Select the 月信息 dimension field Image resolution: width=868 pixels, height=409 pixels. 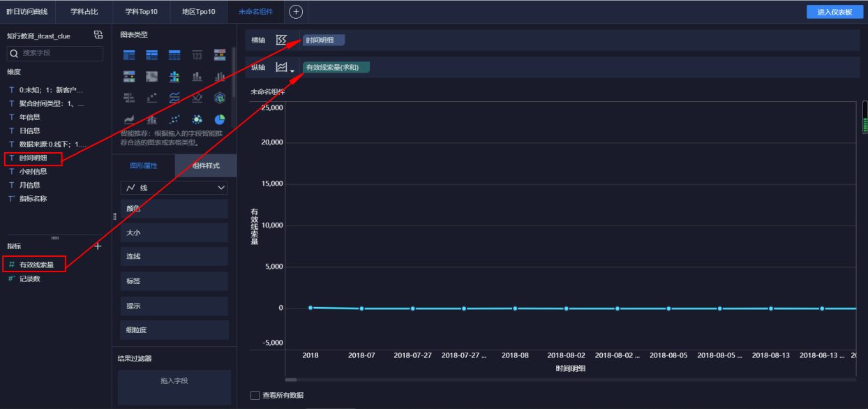click(x=29, y=185)
